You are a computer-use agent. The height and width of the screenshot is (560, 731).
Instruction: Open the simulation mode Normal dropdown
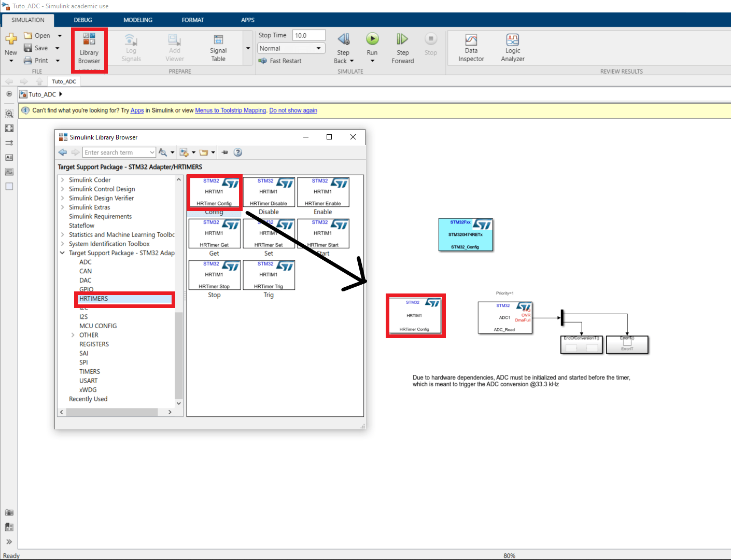pyautogui.click(x=291, y=48)
